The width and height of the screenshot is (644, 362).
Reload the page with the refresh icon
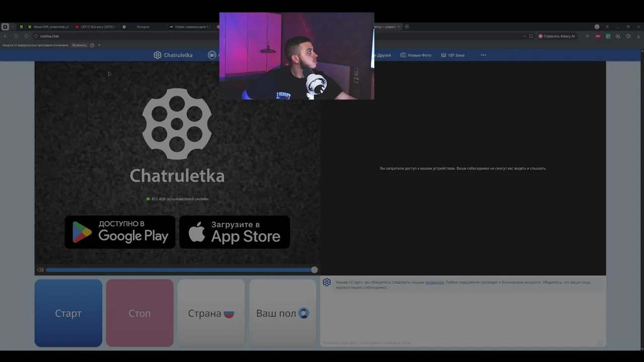[26, 36]
